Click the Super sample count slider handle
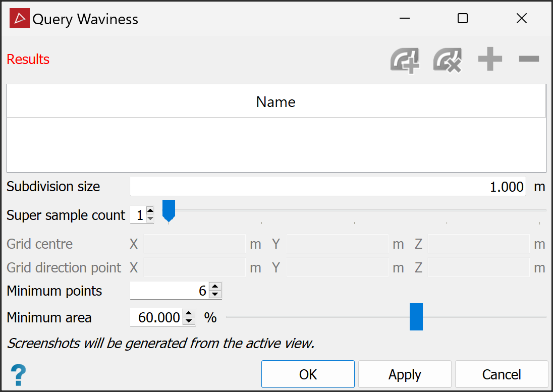553x392 pixels. click(x=169, y=210)
